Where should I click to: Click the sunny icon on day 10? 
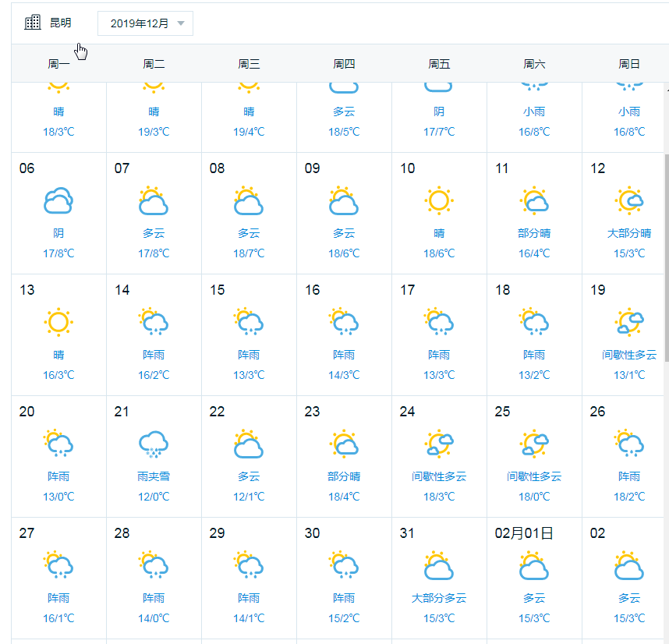tap(439, 200)
